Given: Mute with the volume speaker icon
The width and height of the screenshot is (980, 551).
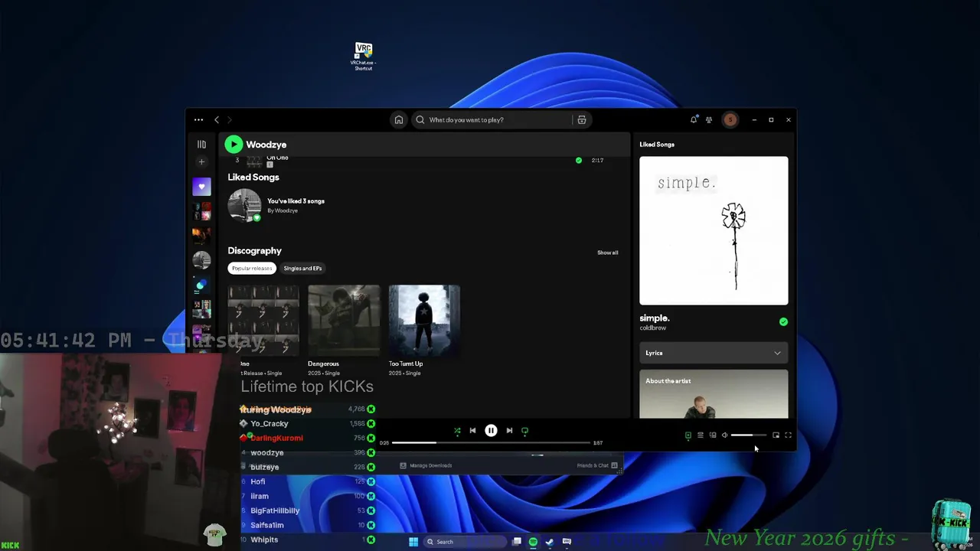Looking at the screenshot, I should pos(724,435).
